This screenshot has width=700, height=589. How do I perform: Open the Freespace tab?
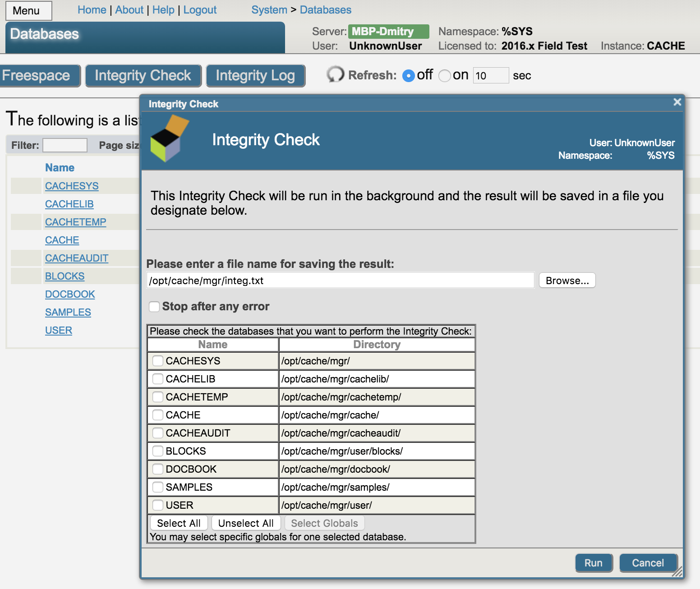[38, 76]
